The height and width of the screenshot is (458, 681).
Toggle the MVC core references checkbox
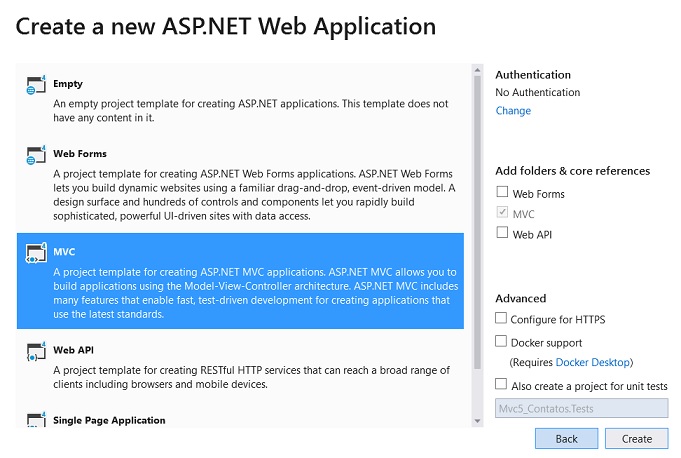point(502,212)
